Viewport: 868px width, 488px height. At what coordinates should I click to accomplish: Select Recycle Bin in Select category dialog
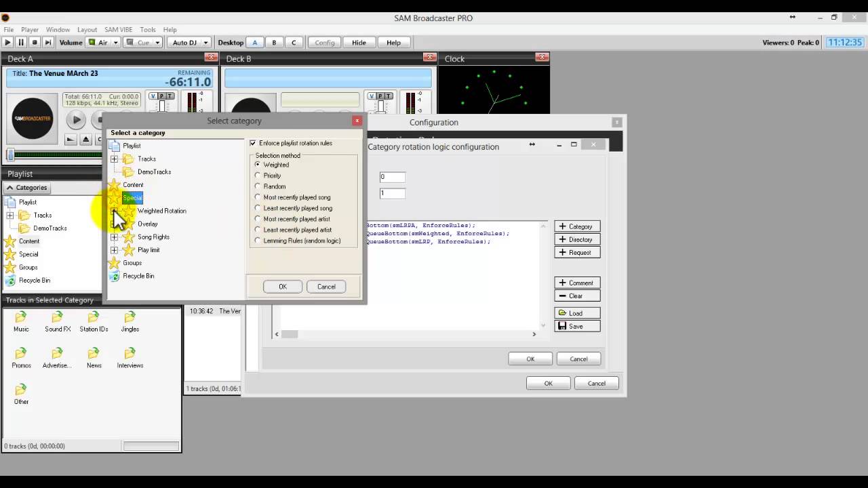pos(132,276)
